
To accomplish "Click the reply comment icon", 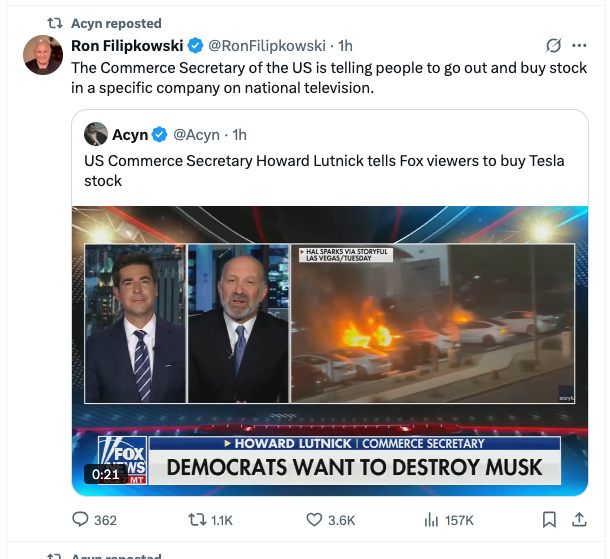I will (x=81, y=519).
